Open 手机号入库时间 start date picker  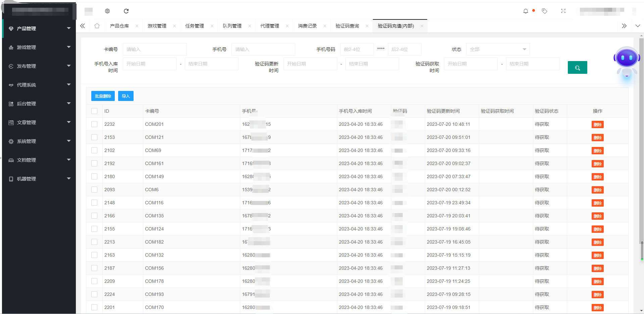(x=149, y=64)
